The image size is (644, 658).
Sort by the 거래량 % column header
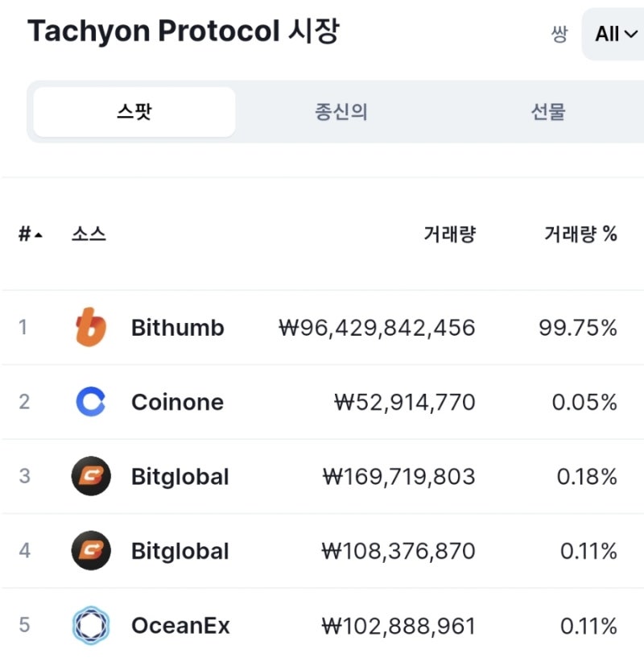point(580,234)
